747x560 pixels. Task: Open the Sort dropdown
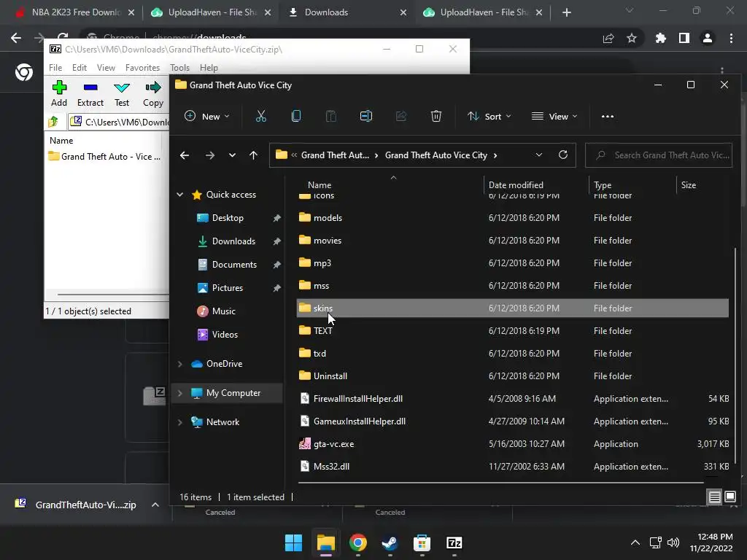click(489, 116)
